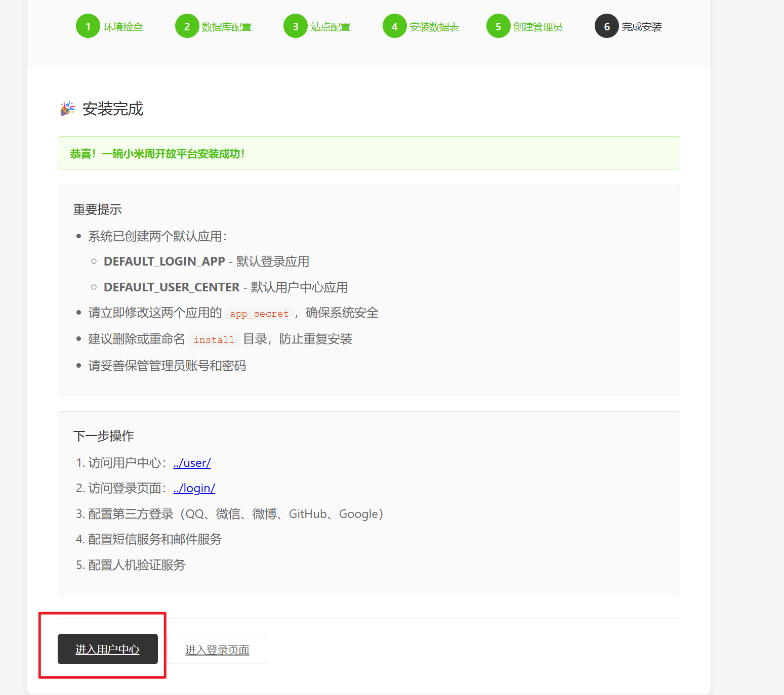Open the ../login/ link

194,488
